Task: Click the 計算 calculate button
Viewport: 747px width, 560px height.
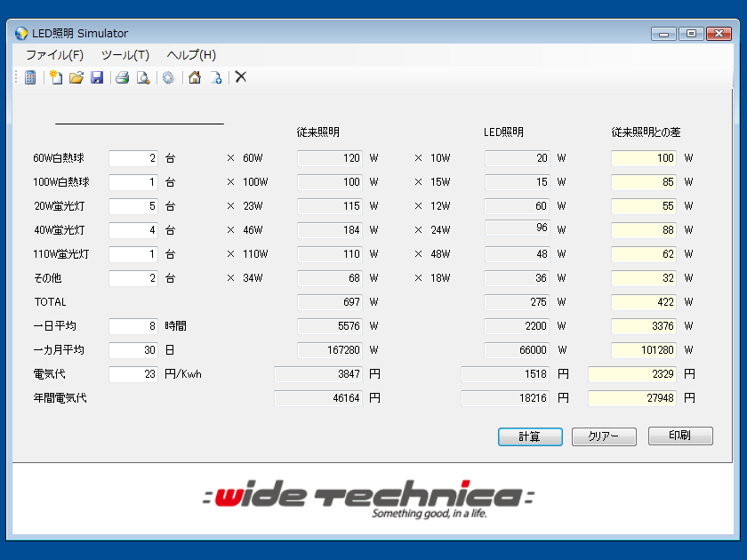Action: (530, 436)
